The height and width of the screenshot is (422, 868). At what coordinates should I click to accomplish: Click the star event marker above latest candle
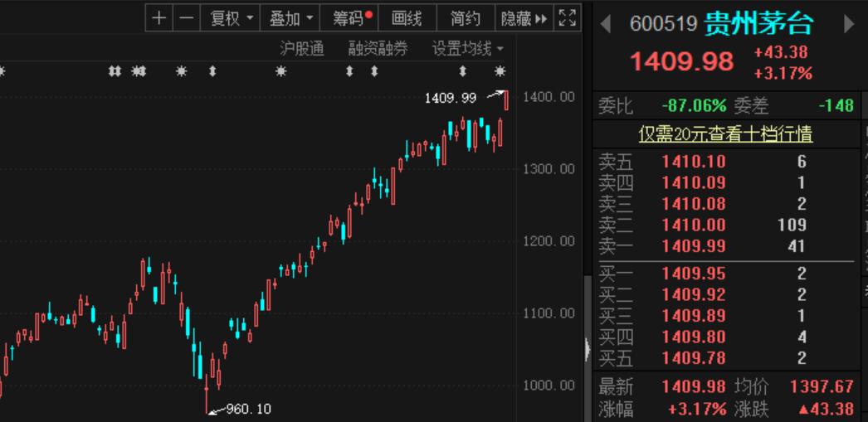click(x=500, y=70)
